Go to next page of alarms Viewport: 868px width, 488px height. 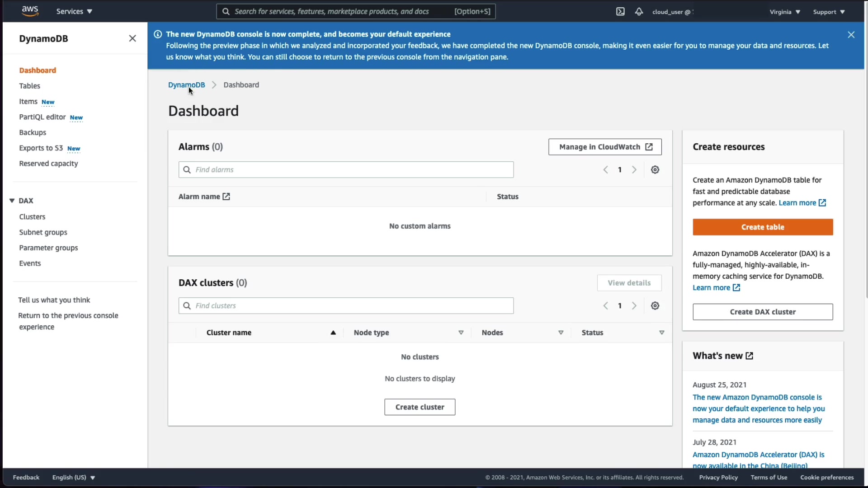click(x=634, y=170)
